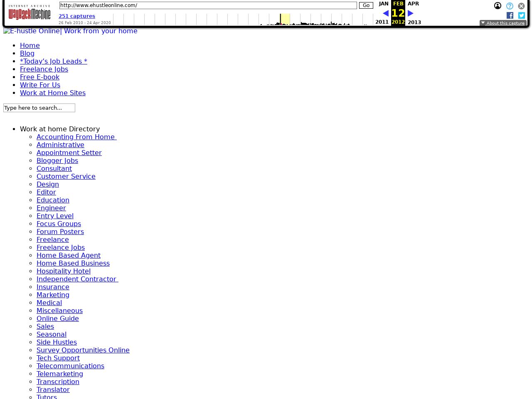Open *Today's Job Leads * menu item
The image size is (532, 399).
pyautogui.click(x=54, y=61)
